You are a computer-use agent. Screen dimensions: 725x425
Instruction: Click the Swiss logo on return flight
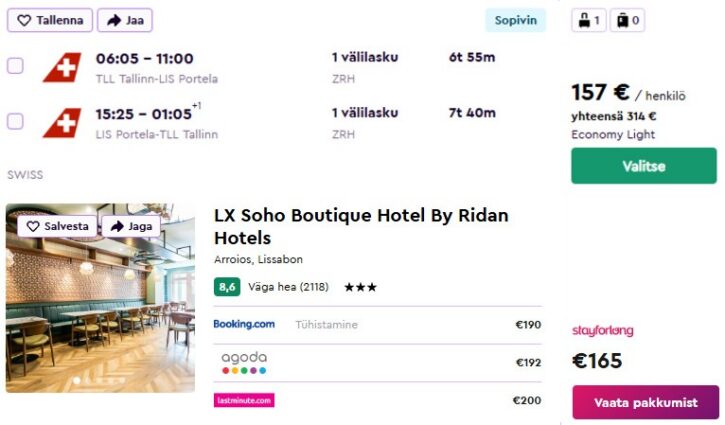62,123
